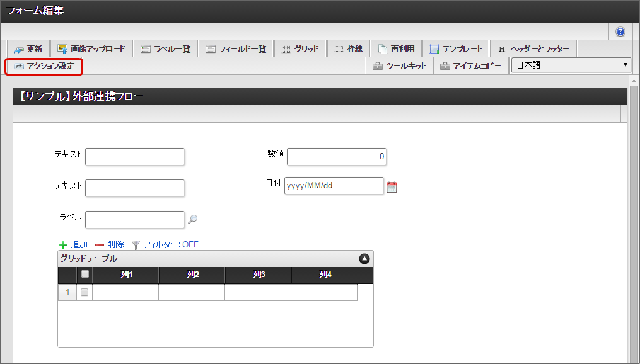Click the blue help question mark icon
Screen dimensions: 640x364
(x=620, y=31)
